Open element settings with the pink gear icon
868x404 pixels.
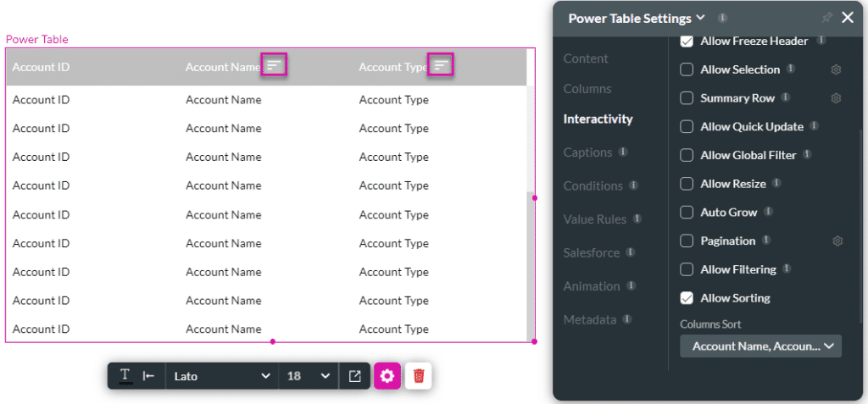[387, 376]
